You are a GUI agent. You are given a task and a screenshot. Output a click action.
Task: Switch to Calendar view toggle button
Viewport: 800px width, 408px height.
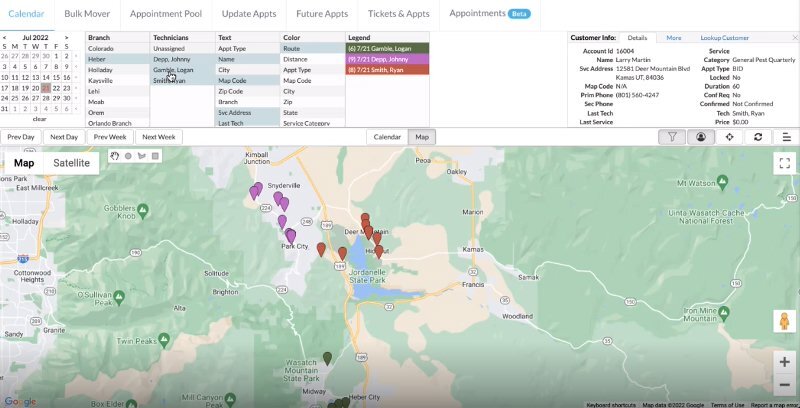[387, 137]
